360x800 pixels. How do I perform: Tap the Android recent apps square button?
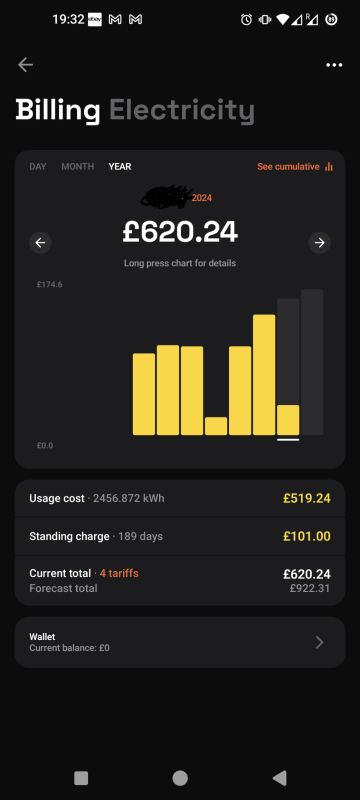[x=81, y=778]
